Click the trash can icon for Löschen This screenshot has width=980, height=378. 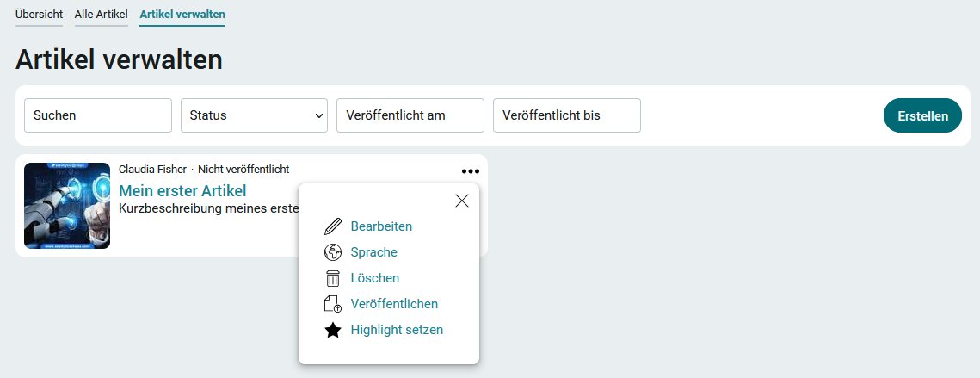[333, 278]
